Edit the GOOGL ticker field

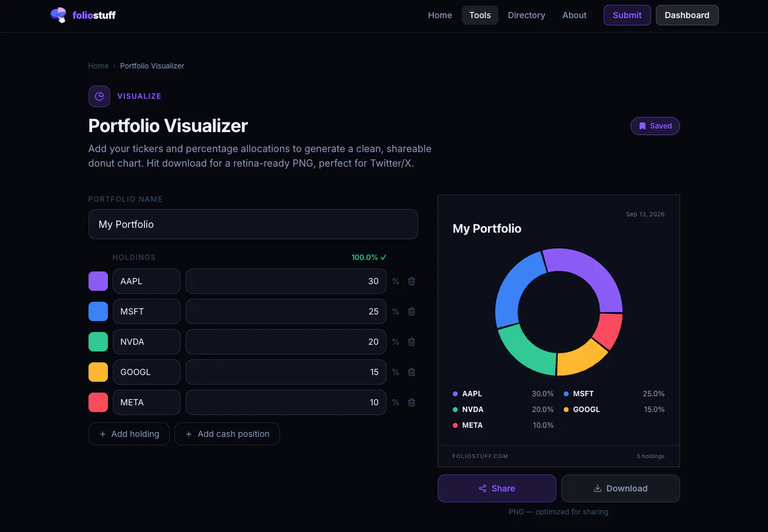pos(147,372)
